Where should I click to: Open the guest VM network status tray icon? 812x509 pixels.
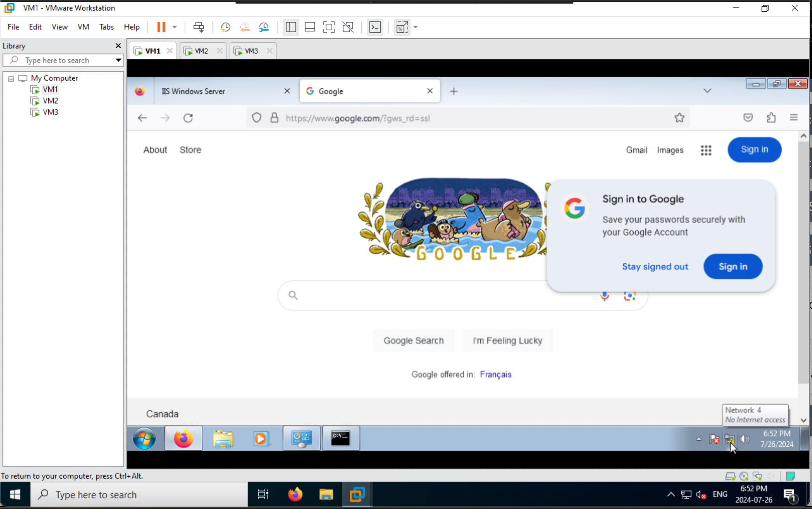coord(729,439)
